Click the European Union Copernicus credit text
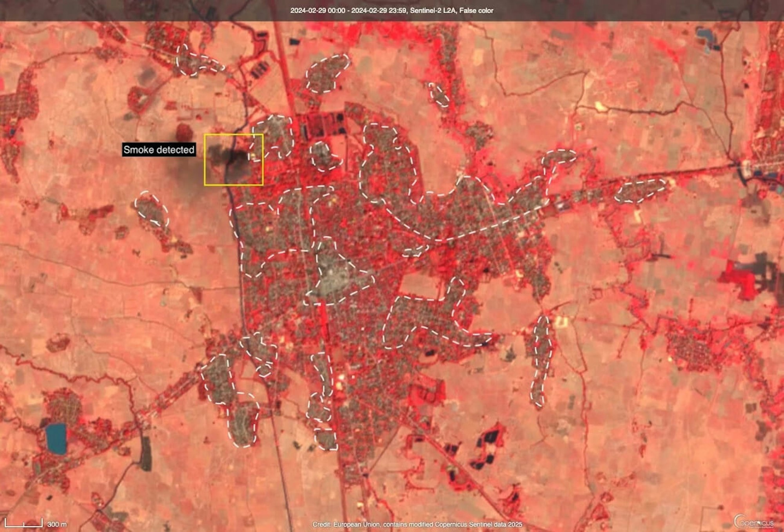784x532 pixels. pos(417,524)
